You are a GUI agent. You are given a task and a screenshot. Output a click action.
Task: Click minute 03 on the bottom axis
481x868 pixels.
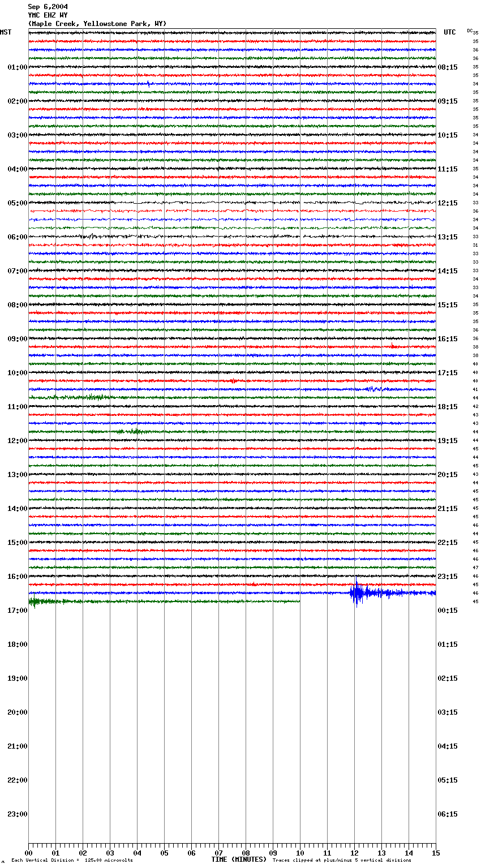(110, 853)
